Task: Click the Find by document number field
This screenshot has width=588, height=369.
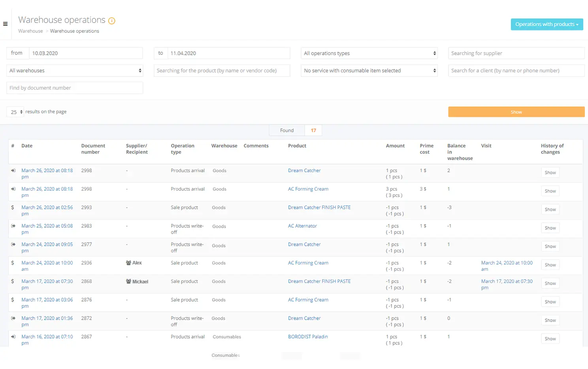Action: coord(75,88)
